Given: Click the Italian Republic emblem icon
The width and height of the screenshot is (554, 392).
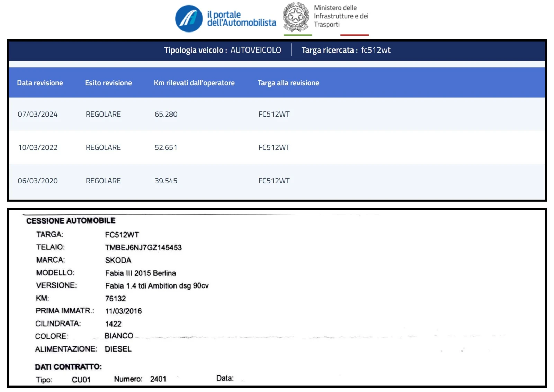Looking at the screenshot, I should (295, 17).
